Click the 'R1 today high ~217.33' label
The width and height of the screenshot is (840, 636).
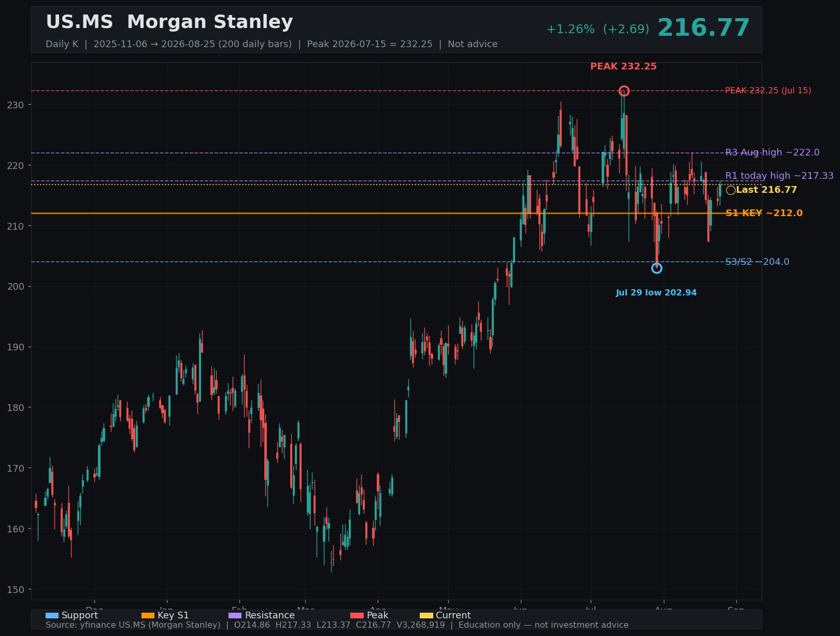779,176
